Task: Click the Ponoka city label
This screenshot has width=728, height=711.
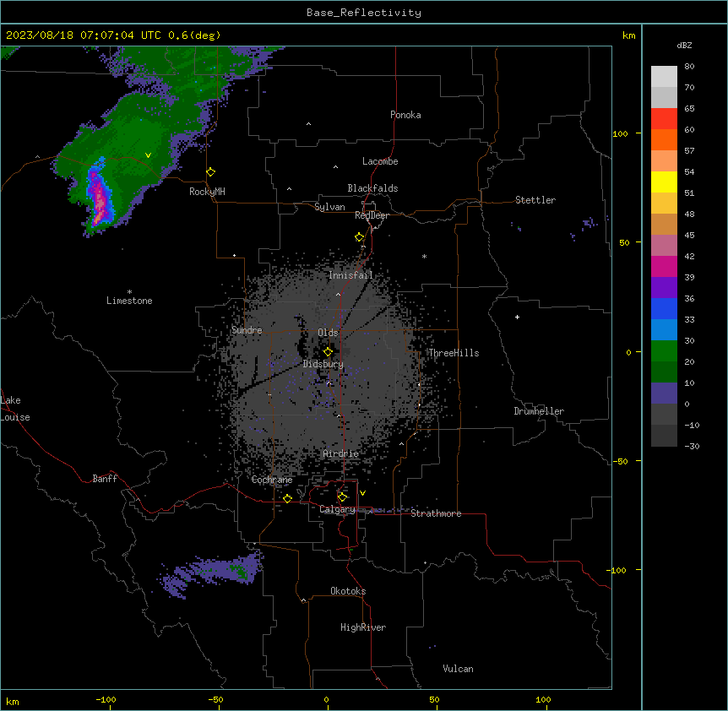Action: tap(405, 115)
